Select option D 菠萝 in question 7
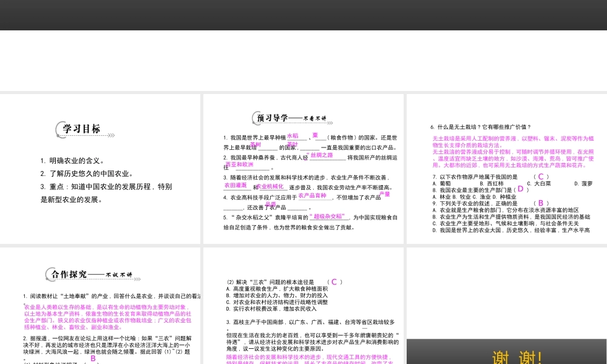 (583, 183)
